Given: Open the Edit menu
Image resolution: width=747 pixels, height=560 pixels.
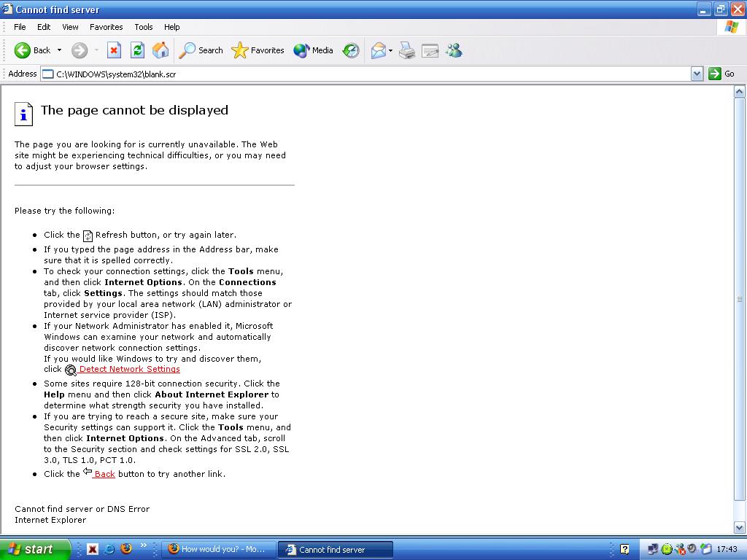Looking at the screenshot, I should point(44,27).
